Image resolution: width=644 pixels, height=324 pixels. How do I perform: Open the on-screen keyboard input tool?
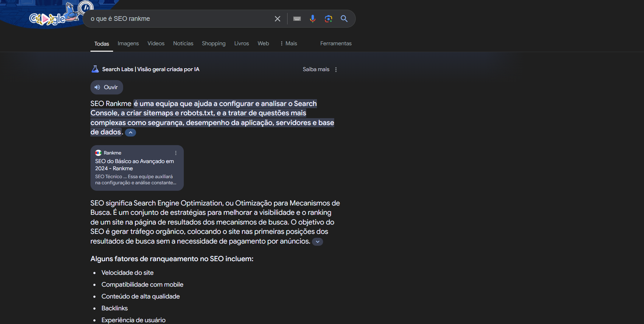point(297,19)
